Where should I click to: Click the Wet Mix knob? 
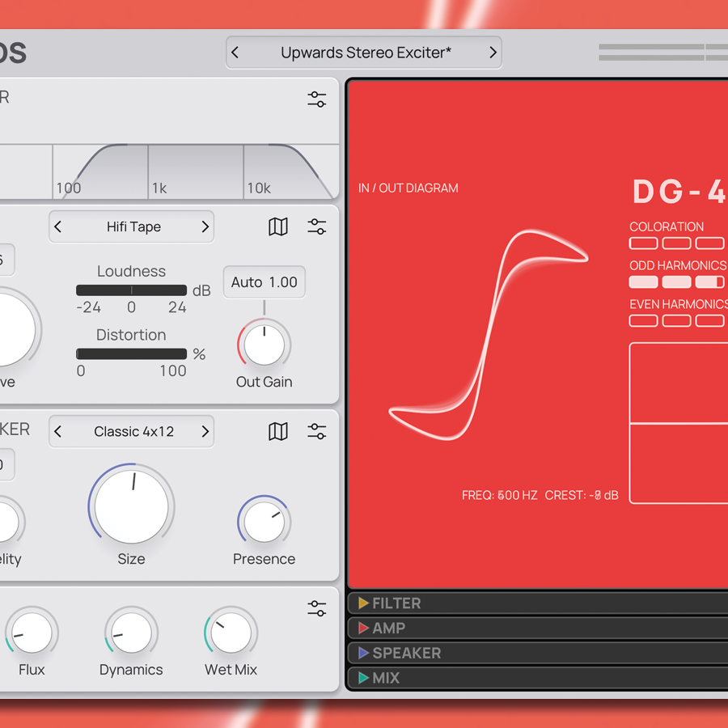tap(231, 633)
